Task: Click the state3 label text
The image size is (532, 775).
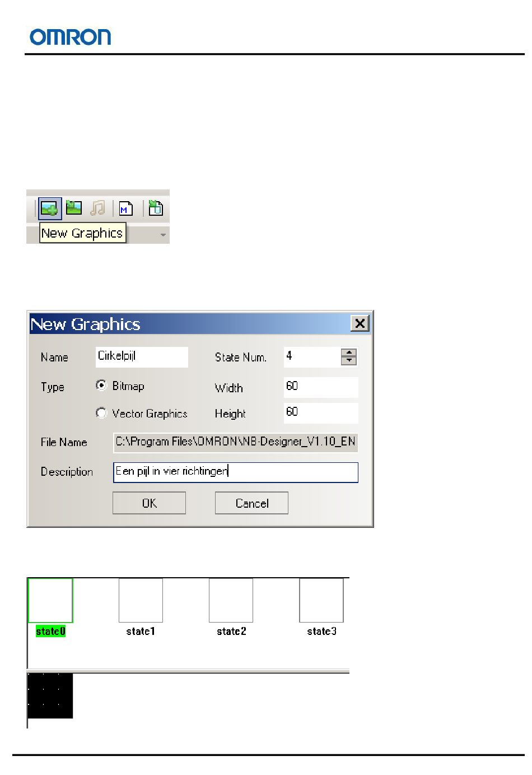Action: point(321,632)
